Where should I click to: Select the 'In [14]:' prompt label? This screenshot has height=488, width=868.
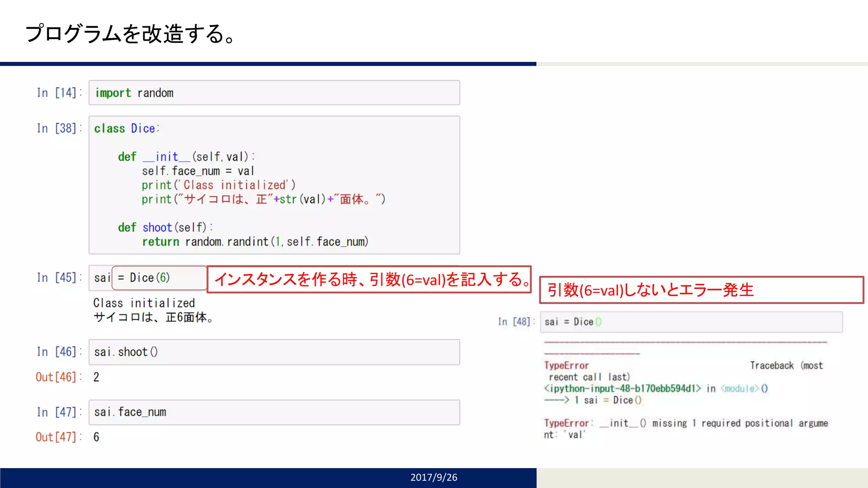pos(59,93)
